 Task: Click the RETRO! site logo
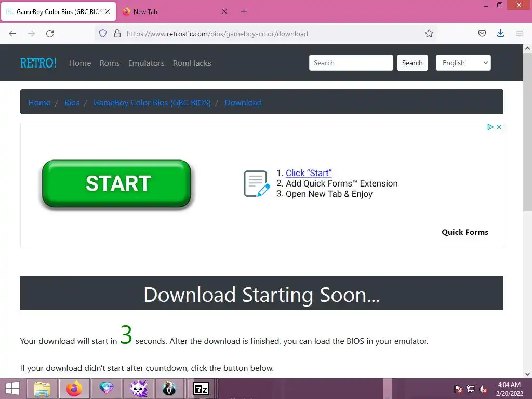pos(38,63)
